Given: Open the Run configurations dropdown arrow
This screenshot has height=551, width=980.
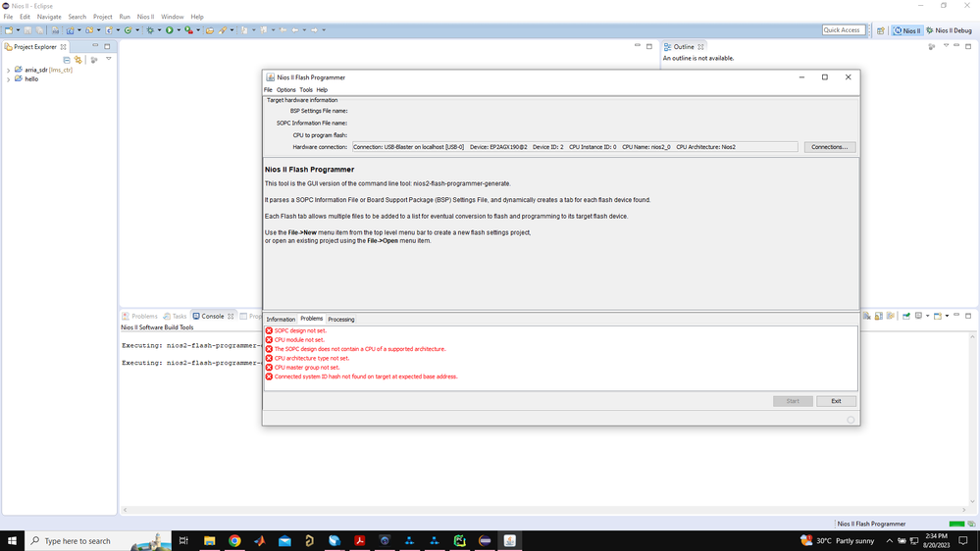Looking at the screenshot, I should pos(179,30).
